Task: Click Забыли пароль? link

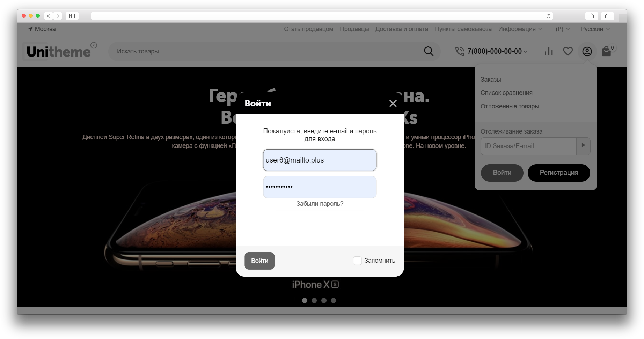Action: click(x=320, y=204)
